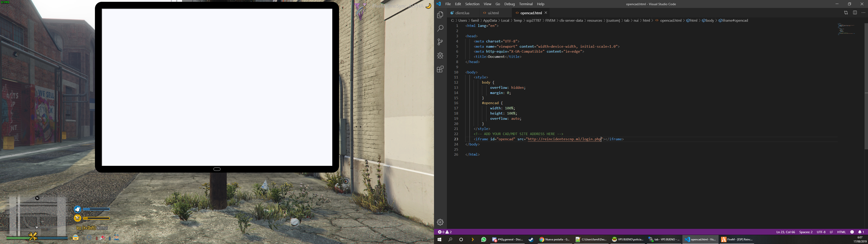Viewport: 868px width, 244px height.
Task: Click Ln 23, Col 66 status indicator
Action: click(786, 232)
